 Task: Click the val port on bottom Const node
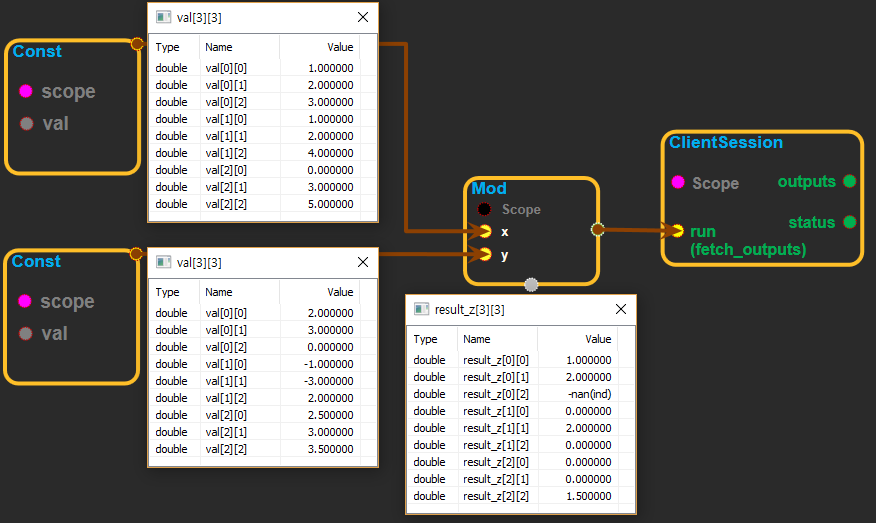26,334
